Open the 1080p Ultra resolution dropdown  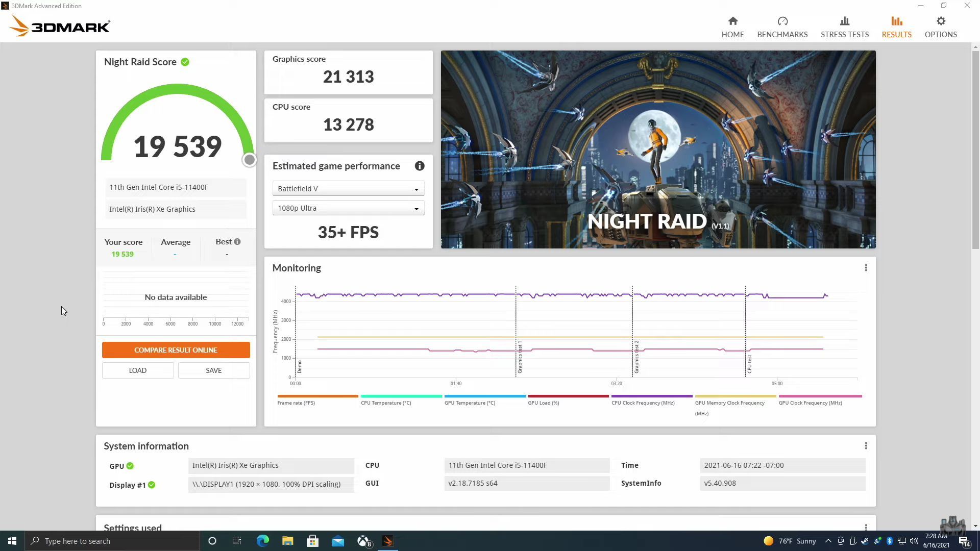348,208
